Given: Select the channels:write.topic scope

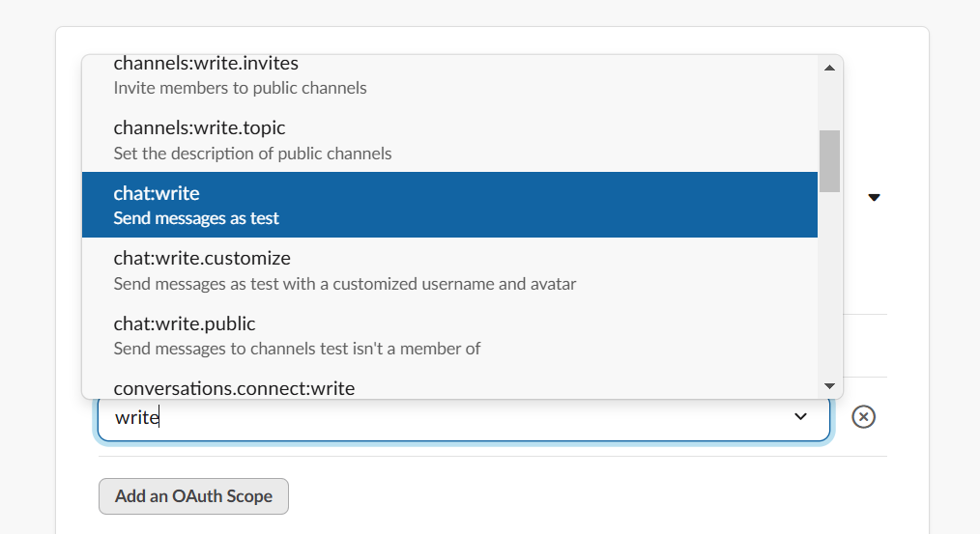Looking at the screenshot, I should tap(198, 128).
